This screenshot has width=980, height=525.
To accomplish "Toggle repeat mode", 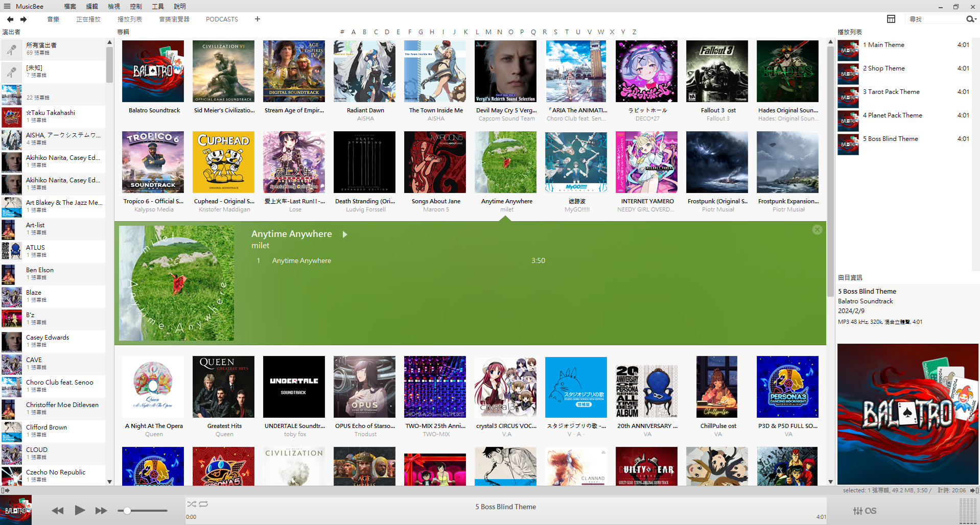I will [x=203, y=504].
